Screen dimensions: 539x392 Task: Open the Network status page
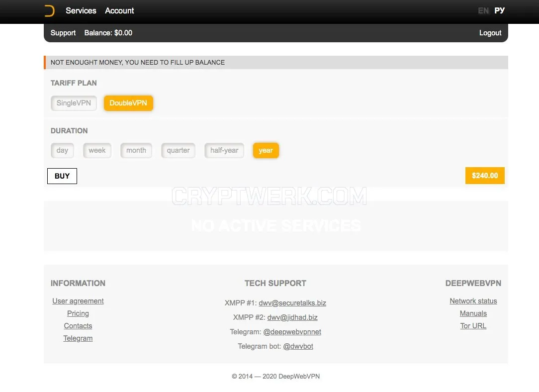(473, 301)
